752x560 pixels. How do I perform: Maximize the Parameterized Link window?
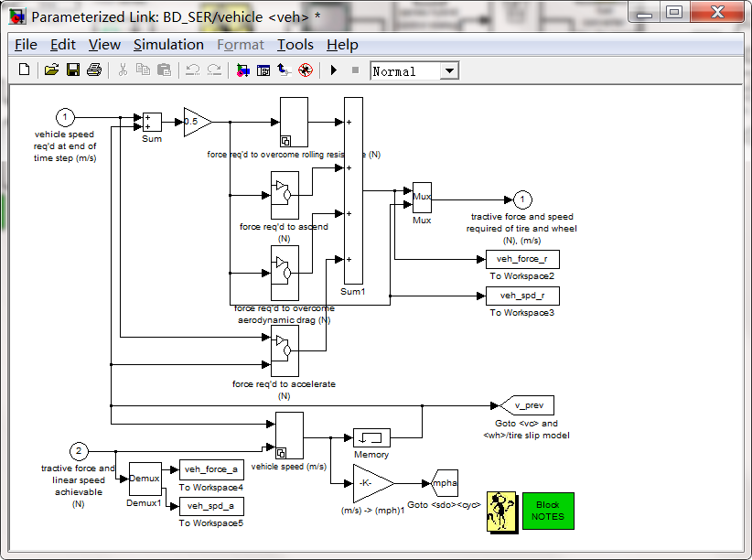[674, 12]
